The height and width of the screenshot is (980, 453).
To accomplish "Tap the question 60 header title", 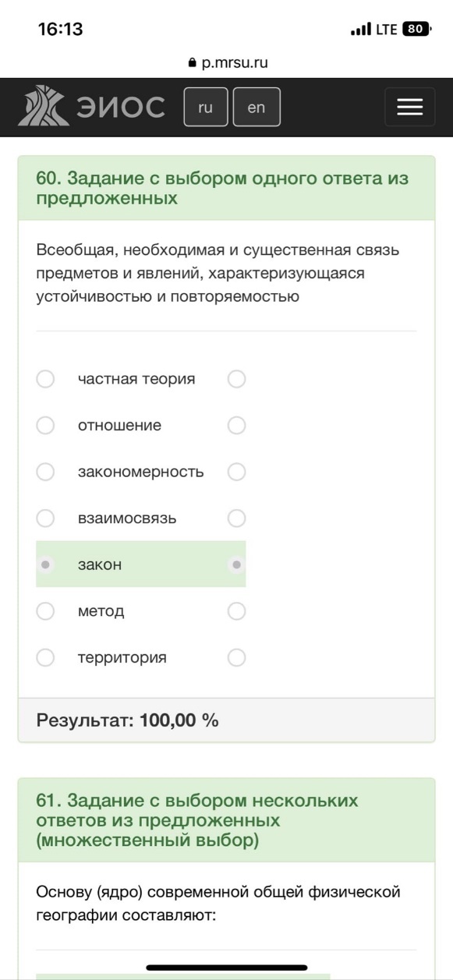I will [x=222, y=189].
